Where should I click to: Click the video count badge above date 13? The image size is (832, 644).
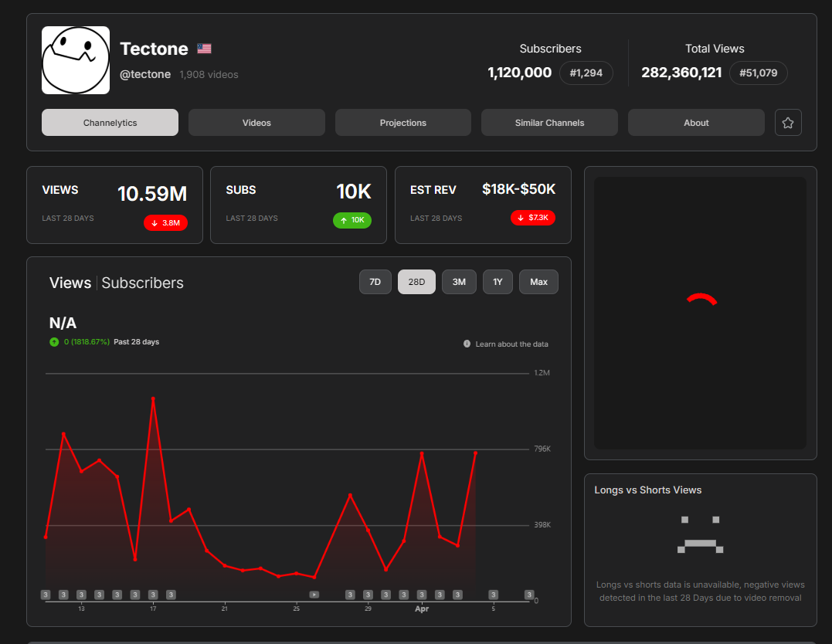[81, 595]
